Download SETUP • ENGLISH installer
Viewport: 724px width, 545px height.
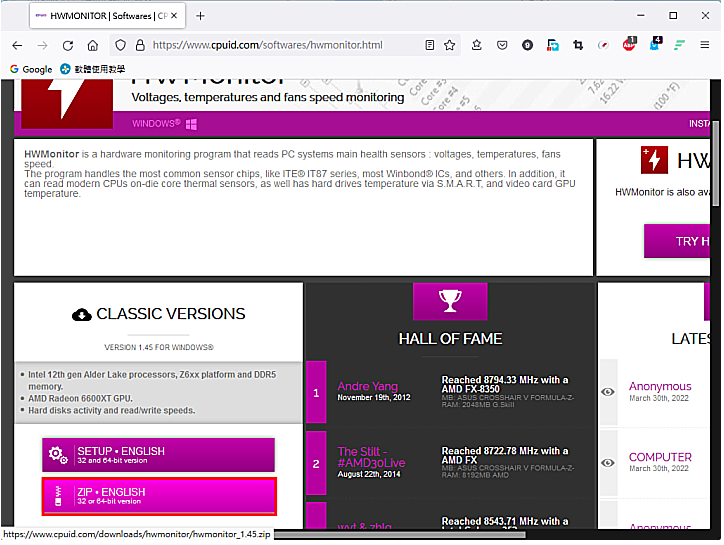pos(158,455)
